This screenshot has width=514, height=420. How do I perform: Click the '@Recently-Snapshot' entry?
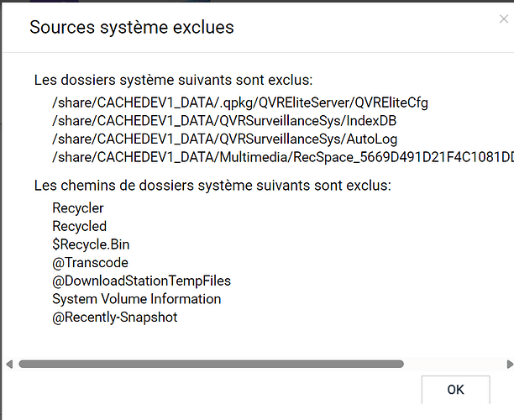click(114, 318)
